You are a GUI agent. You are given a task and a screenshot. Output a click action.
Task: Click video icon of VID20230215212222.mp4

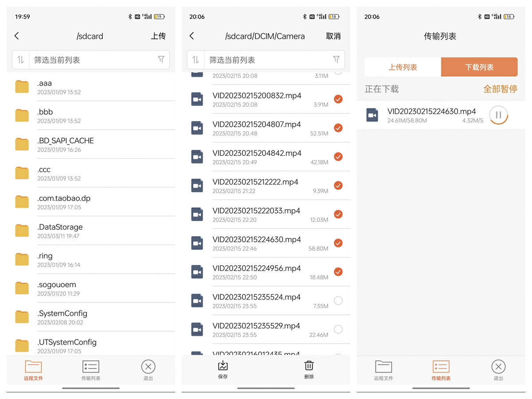(197, 185)
